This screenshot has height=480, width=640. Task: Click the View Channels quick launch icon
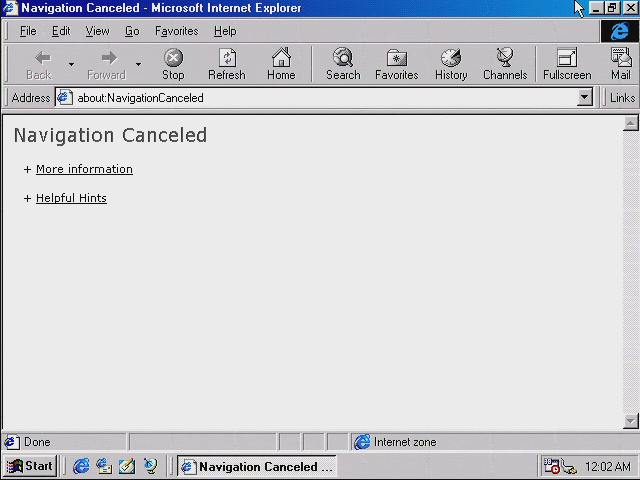(x=150, y=466)
